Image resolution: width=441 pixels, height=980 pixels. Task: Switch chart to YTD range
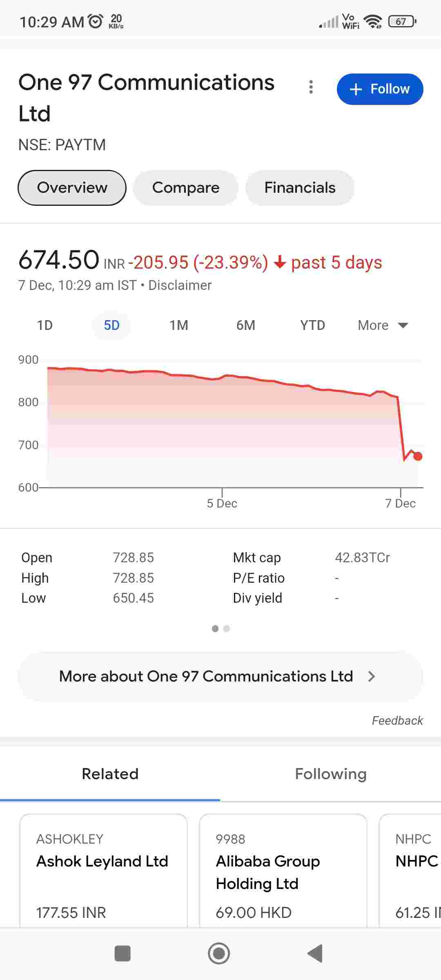(312, 325)
